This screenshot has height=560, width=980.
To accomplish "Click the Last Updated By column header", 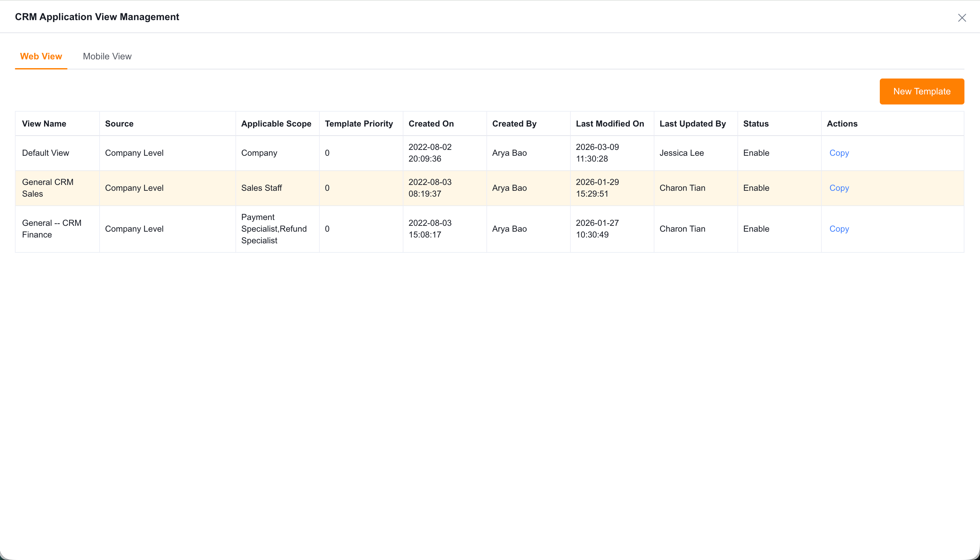I will point(696,124).
